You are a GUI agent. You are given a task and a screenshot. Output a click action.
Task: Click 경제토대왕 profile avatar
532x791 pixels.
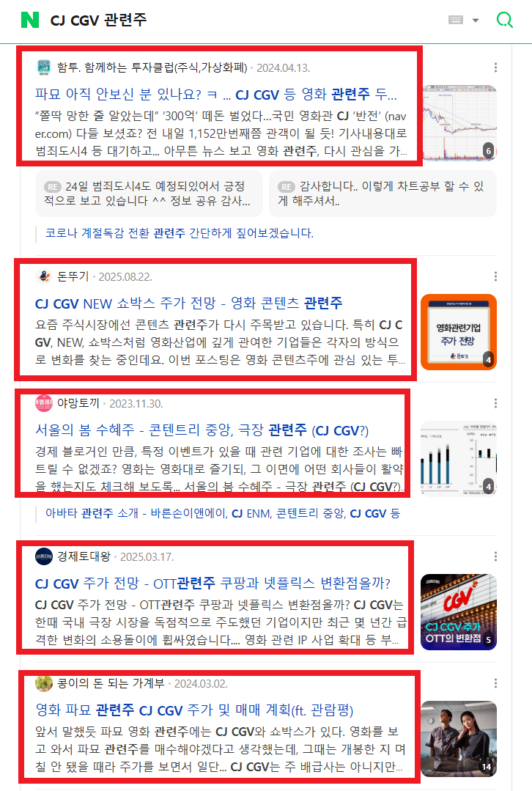(44, 556)
